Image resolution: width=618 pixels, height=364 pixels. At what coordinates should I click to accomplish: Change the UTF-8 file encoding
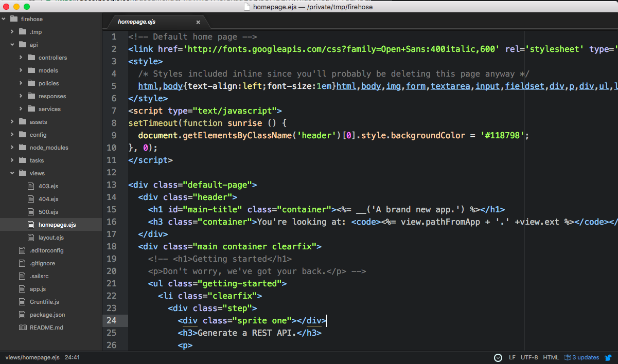click(x=529, y=358)
